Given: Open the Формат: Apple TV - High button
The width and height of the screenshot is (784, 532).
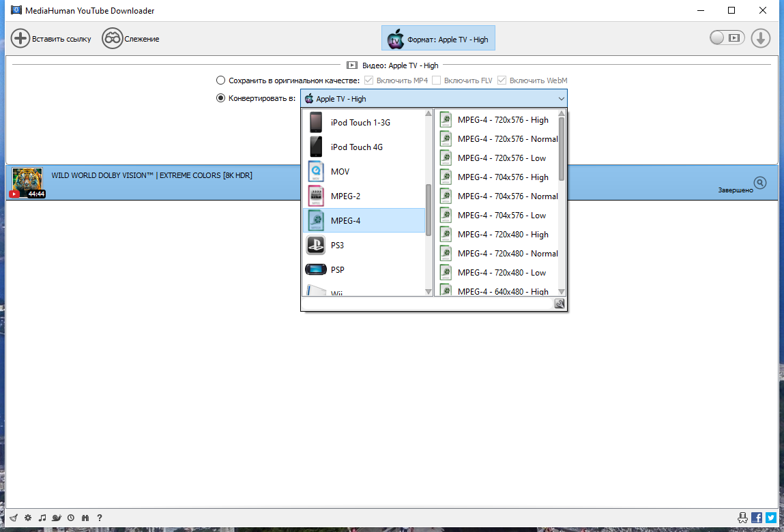Looking at the screenshot, I should pos(438,38).
